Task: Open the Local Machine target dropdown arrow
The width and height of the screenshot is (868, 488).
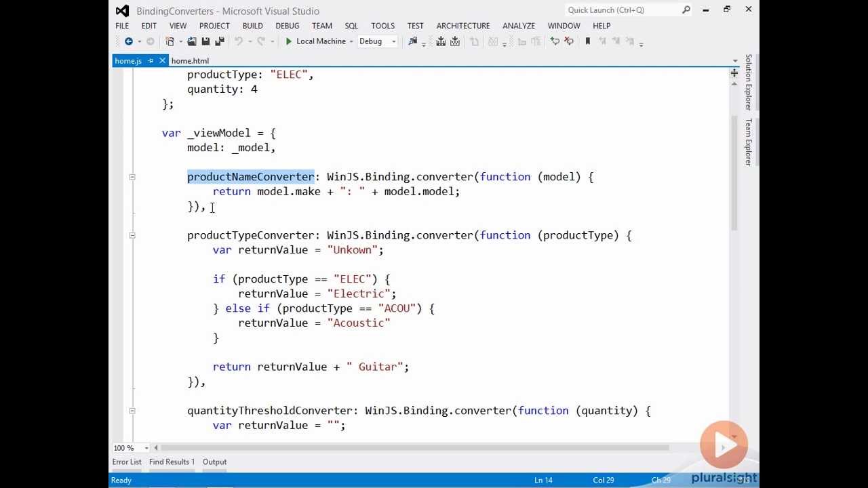Action: pyautogui.click(x=351, y=41)
